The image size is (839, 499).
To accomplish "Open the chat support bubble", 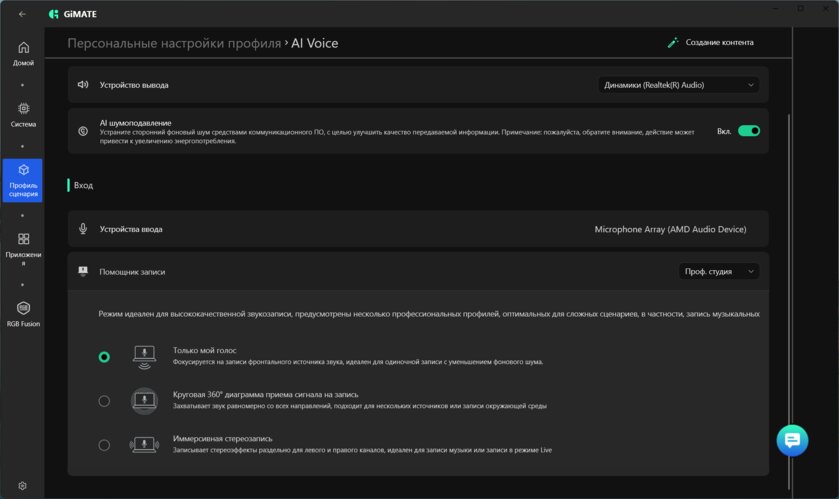I will pyautogui.click(x=792, y=441).
